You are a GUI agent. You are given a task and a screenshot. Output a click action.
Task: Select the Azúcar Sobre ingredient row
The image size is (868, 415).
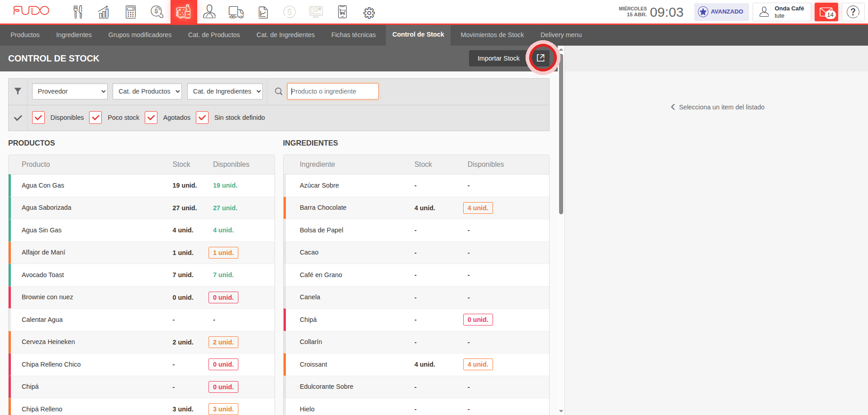coord(416,185)
